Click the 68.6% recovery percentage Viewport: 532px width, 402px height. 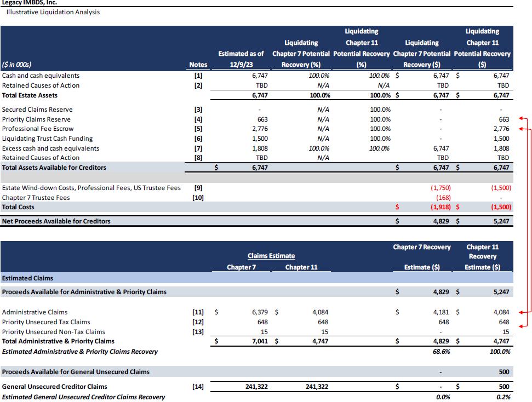441,352
